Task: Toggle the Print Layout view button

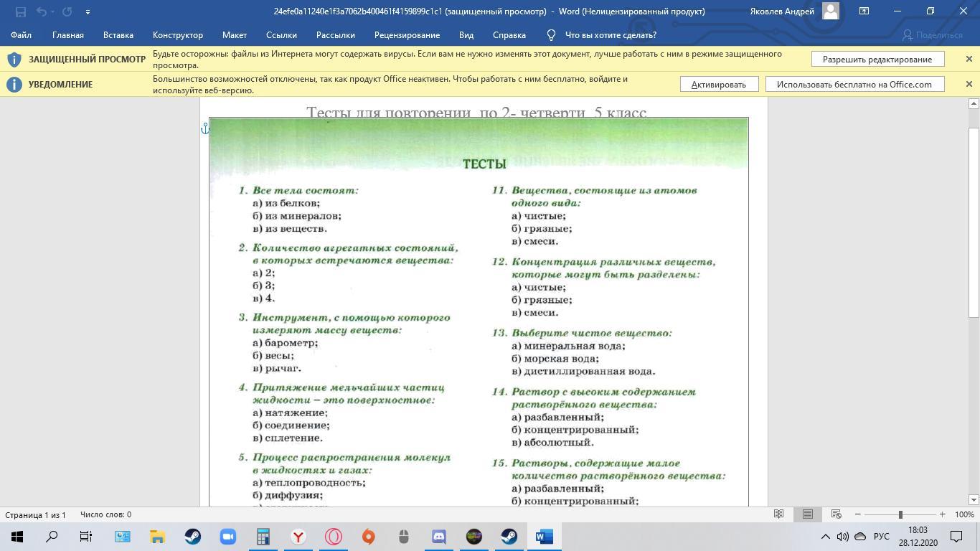Action: (807, 514)
